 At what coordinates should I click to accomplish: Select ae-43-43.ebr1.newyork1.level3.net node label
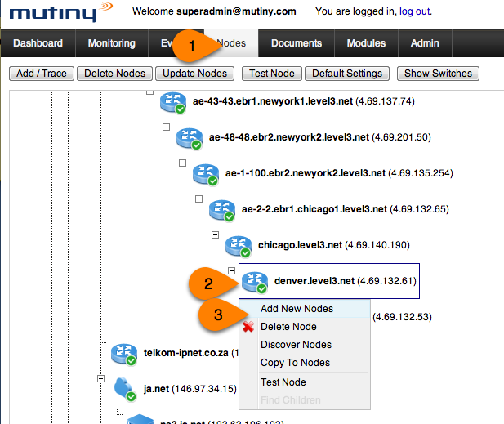[x=303, y=101]
